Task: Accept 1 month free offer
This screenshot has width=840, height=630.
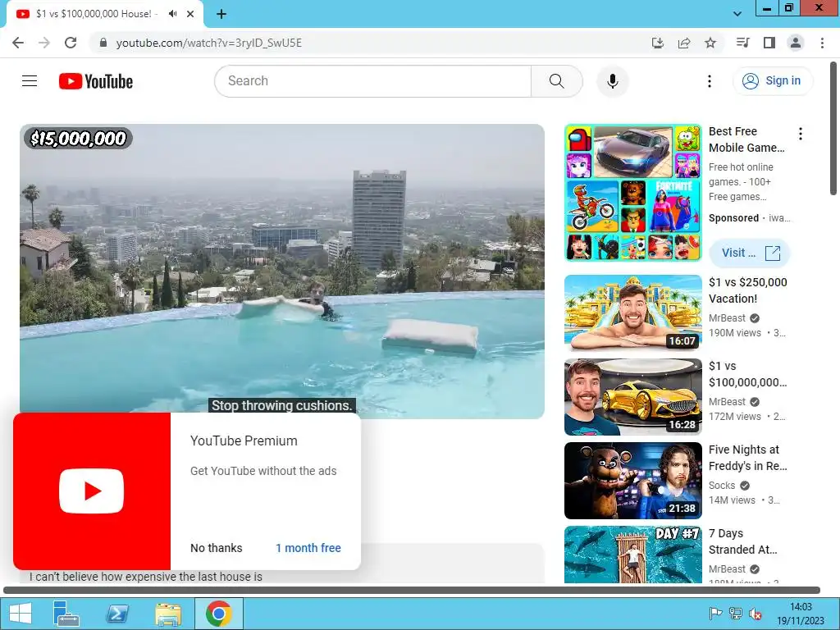Action: (x=308, y=548)
